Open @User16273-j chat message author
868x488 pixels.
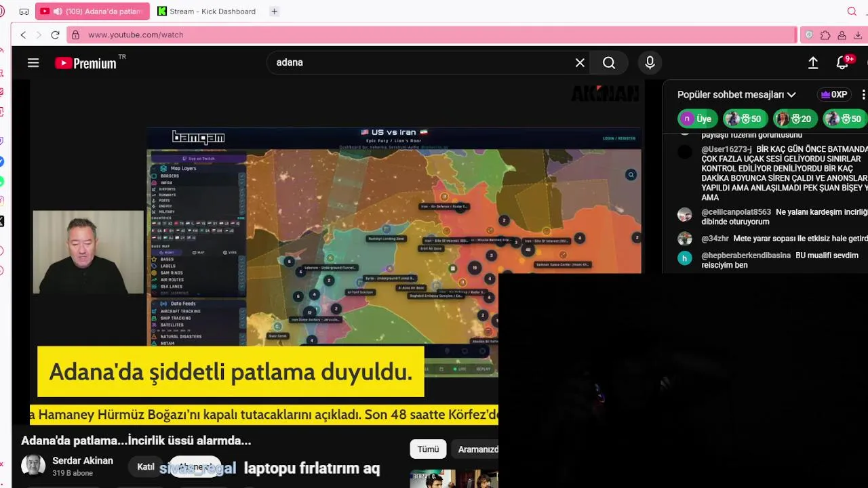(x=726, y=149)
